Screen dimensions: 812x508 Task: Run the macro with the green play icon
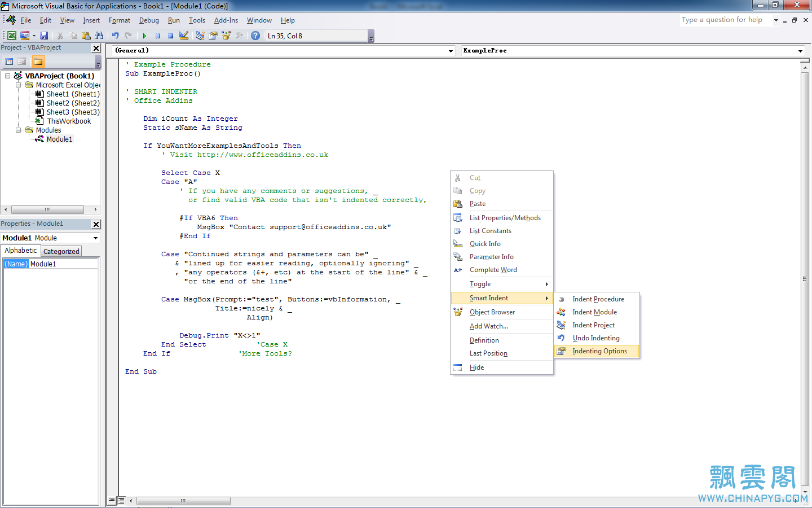point(144,36)
